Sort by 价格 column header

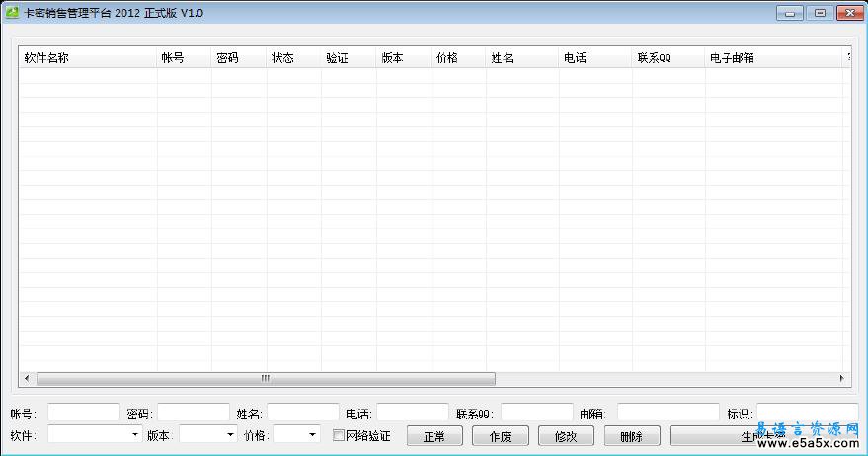[458, 57]
